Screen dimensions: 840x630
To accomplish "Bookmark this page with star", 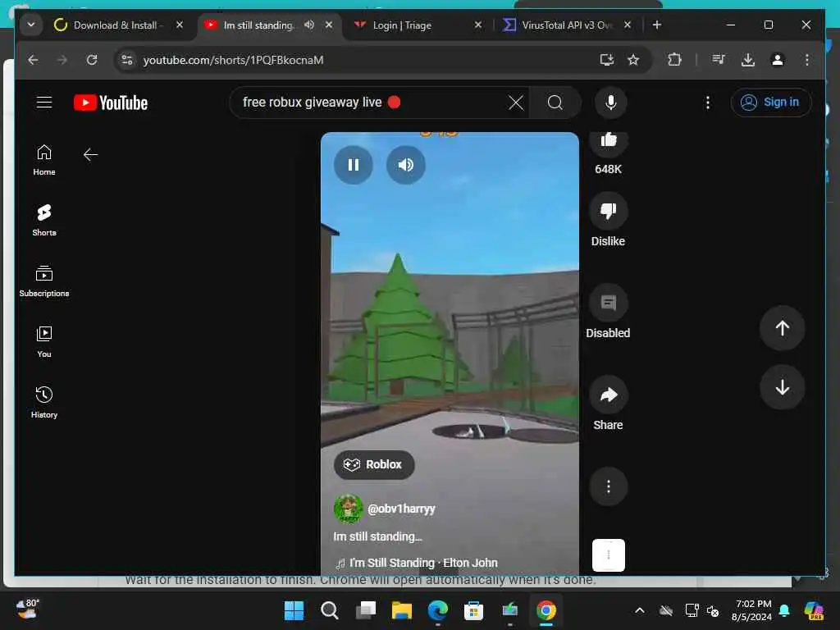I will pyautogui.click(x=633, y=60).
